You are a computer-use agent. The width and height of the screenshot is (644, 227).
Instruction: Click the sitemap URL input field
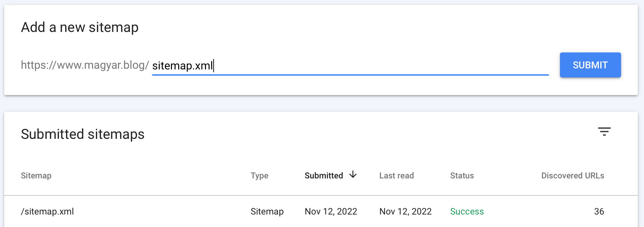point(347,65)
